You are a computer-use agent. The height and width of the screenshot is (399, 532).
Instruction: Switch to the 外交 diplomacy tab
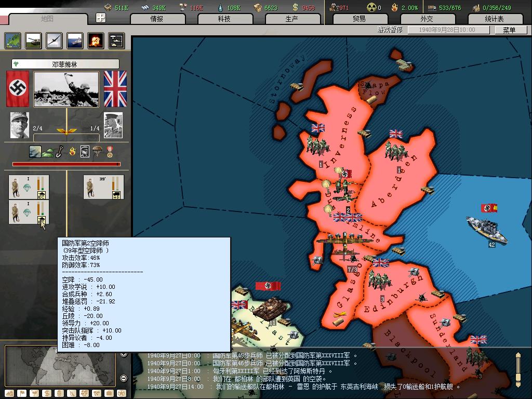[427, 19]
